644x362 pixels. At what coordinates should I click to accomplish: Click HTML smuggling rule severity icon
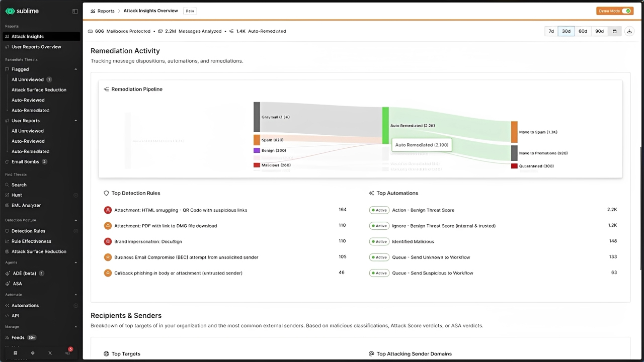coord(108,210)
